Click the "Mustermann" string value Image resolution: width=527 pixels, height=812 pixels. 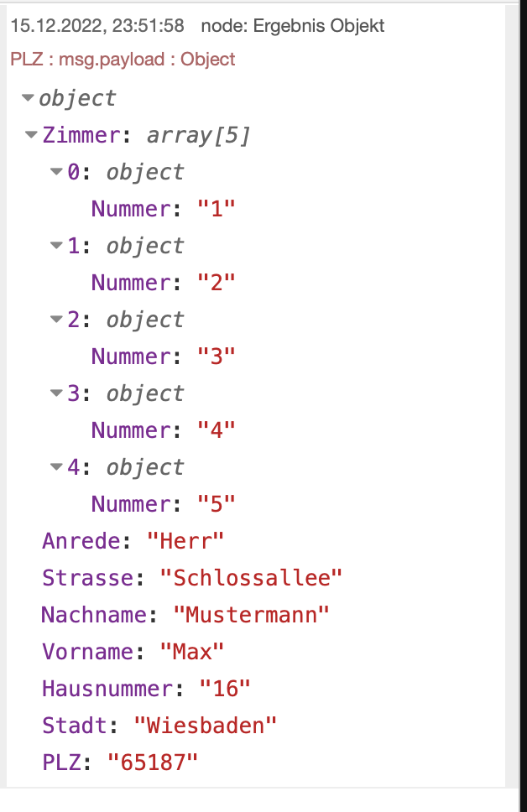252,615
